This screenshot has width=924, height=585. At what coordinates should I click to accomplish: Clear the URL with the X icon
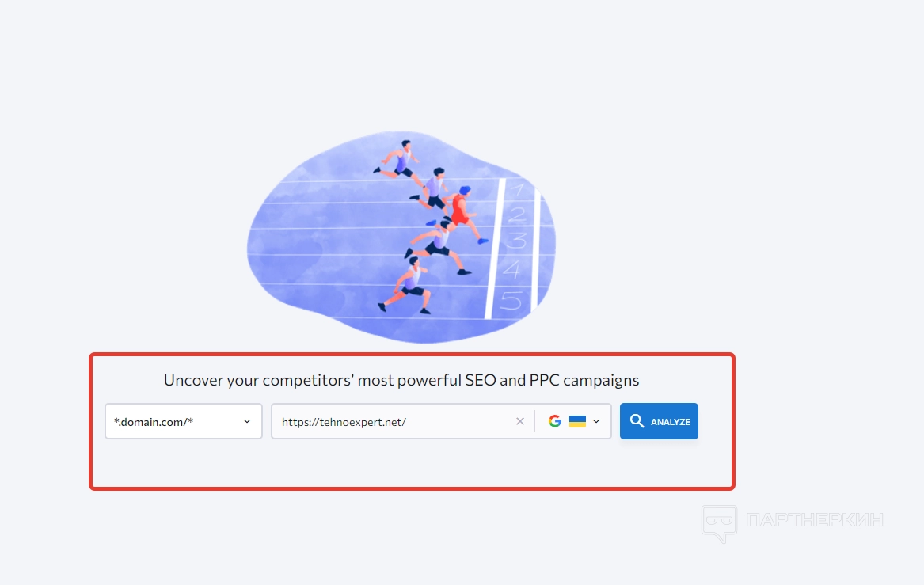tap(520, 421)
